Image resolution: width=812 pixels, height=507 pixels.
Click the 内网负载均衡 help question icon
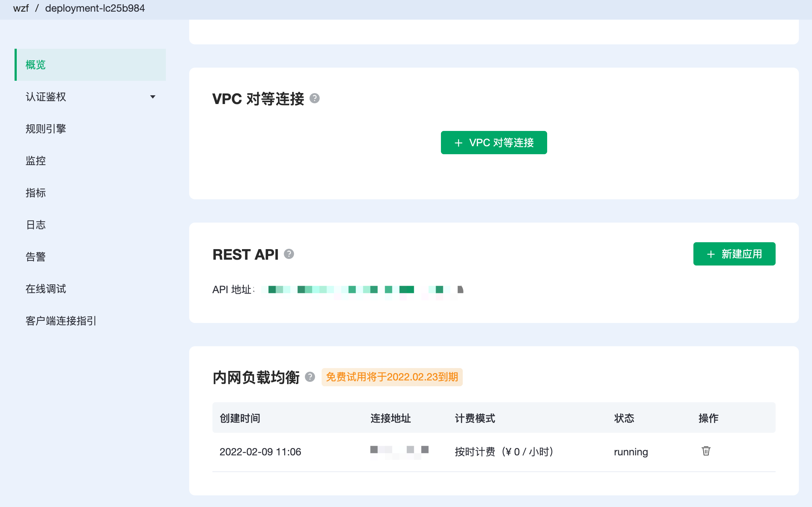(310, 377)
